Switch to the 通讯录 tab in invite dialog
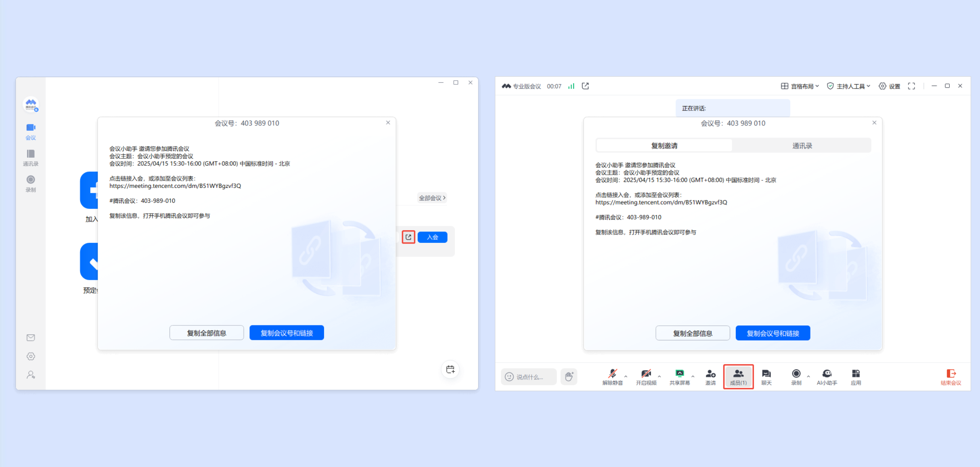 [802, 146]
